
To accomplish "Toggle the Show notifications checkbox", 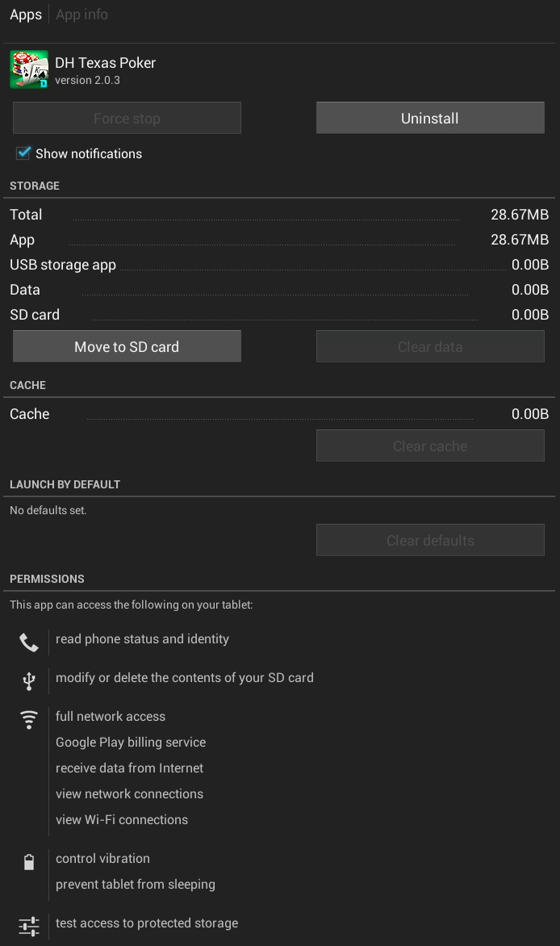I will 24,153.
